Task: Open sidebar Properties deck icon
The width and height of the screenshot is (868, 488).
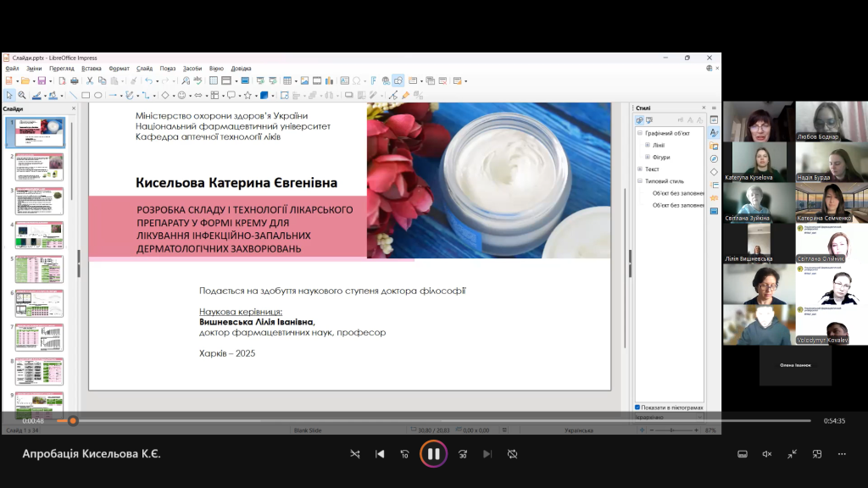Action: point(714,120)
